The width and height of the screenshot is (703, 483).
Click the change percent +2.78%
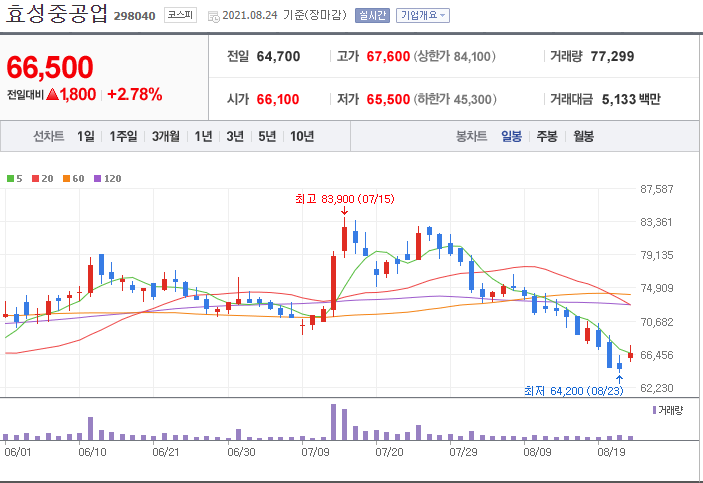point(135,95)
